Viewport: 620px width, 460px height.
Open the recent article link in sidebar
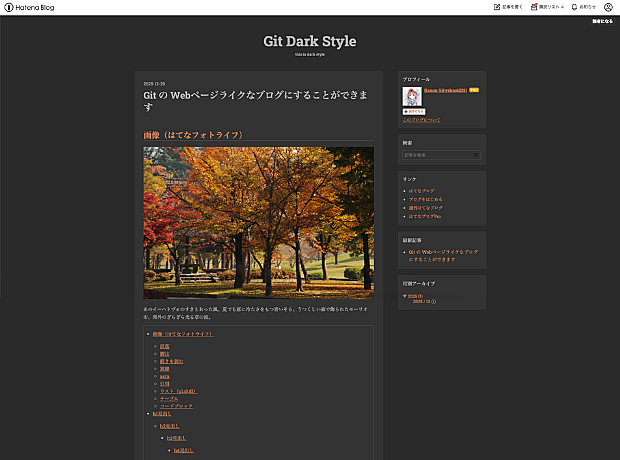point(443,256)
